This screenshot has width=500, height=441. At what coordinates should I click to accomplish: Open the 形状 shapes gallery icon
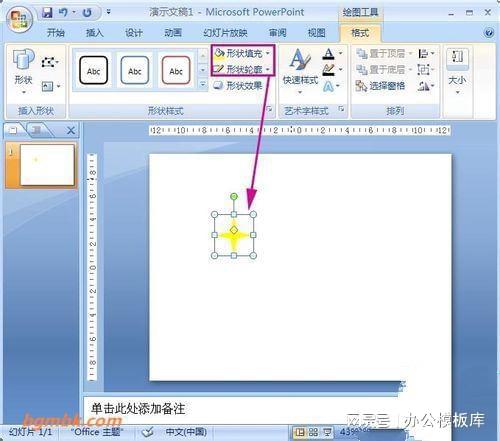(23, 59)
